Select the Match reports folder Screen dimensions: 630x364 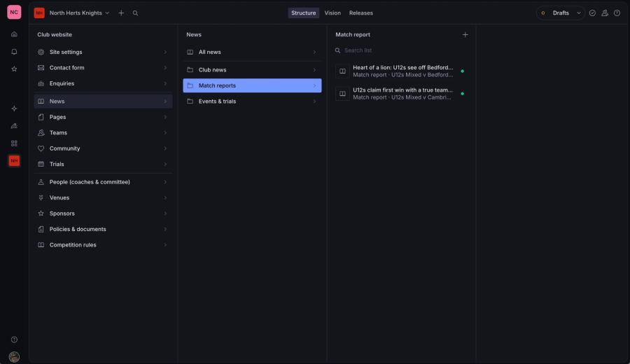[252, 85]
